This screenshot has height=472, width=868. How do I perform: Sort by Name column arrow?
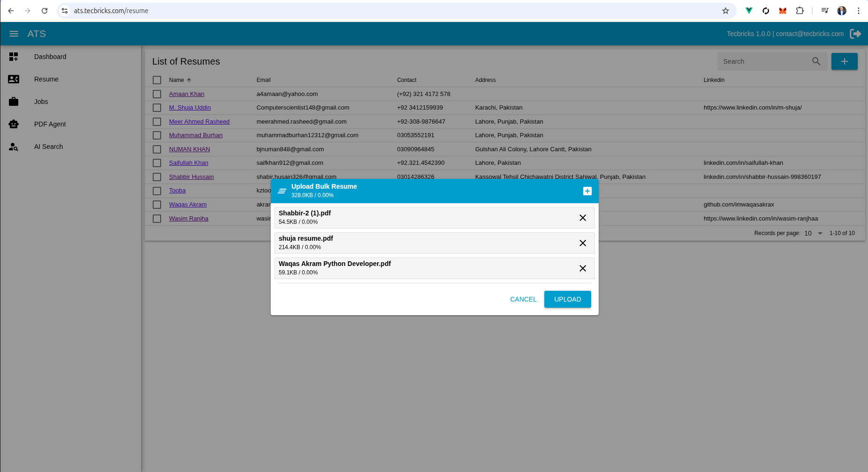click(x=189, y=80)
